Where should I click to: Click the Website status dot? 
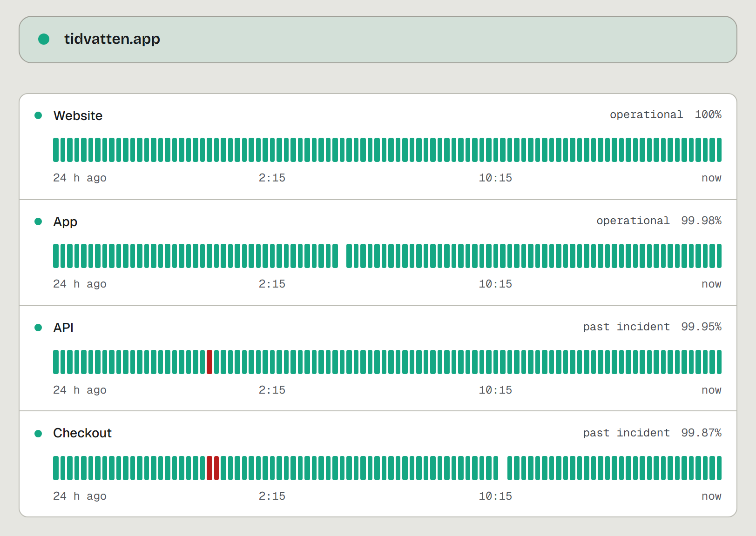38,115
